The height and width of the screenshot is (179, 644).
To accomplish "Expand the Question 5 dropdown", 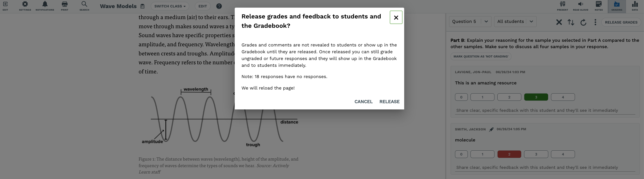I will (x=470, y=22).
